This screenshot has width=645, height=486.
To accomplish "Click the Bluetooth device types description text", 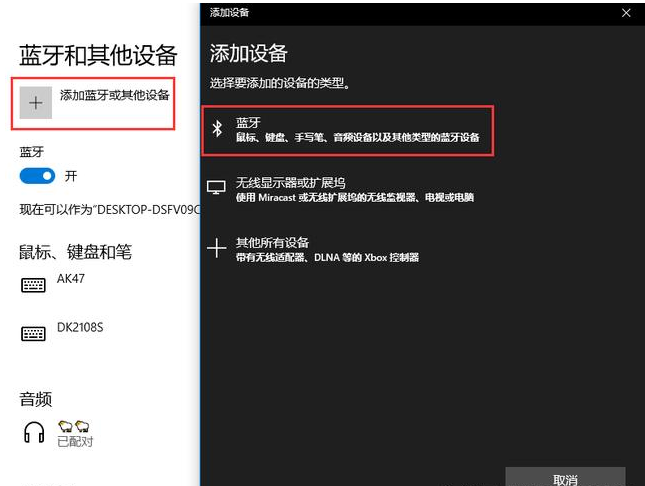I will click(x=357, y=137).
